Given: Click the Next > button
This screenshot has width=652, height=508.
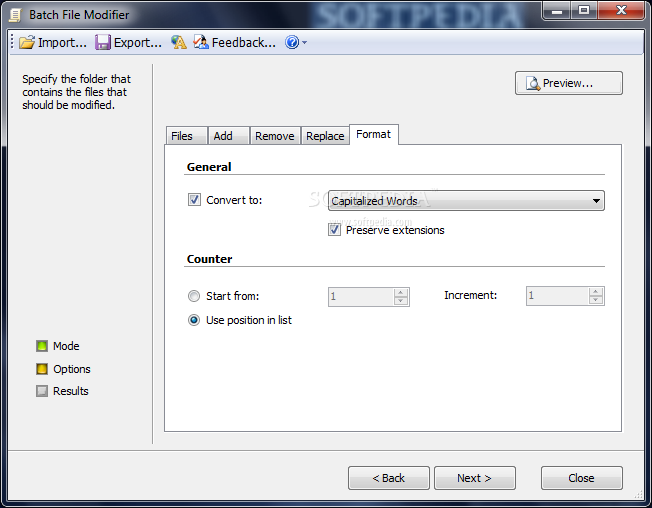Looking at the screenshot, I should pyautogui.click(x=475, y=478).
